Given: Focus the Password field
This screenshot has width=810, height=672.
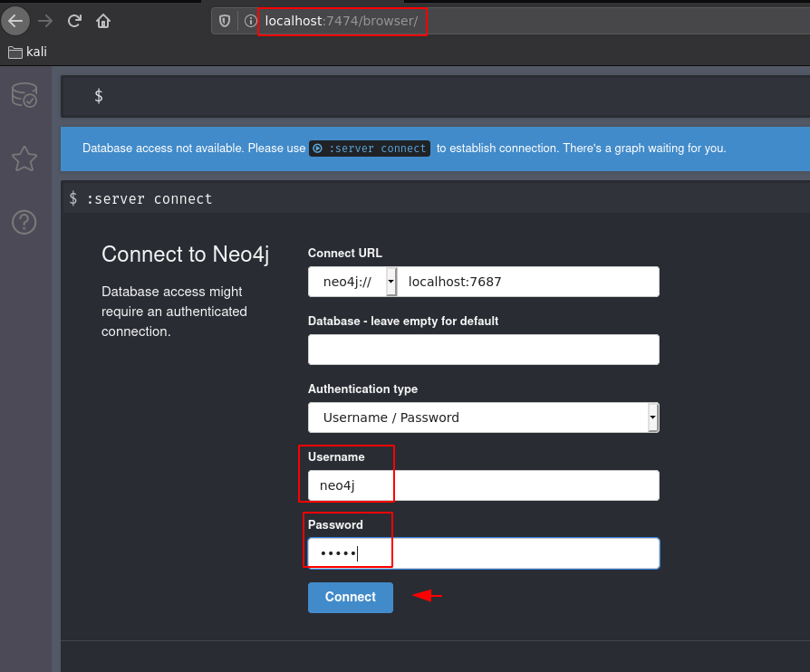Looking at the screenshot, I should coord(483,553).
